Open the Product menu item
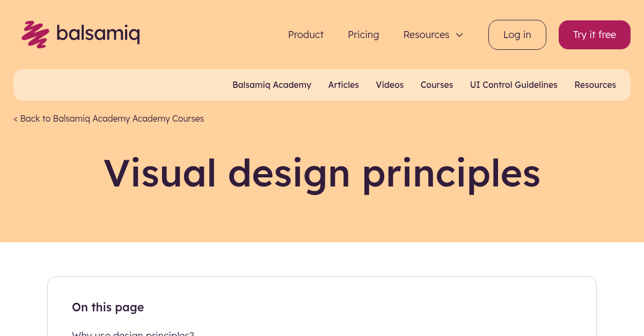Image resolution: width=644 pixels, height=336 pixels. [x=305, y=34]
